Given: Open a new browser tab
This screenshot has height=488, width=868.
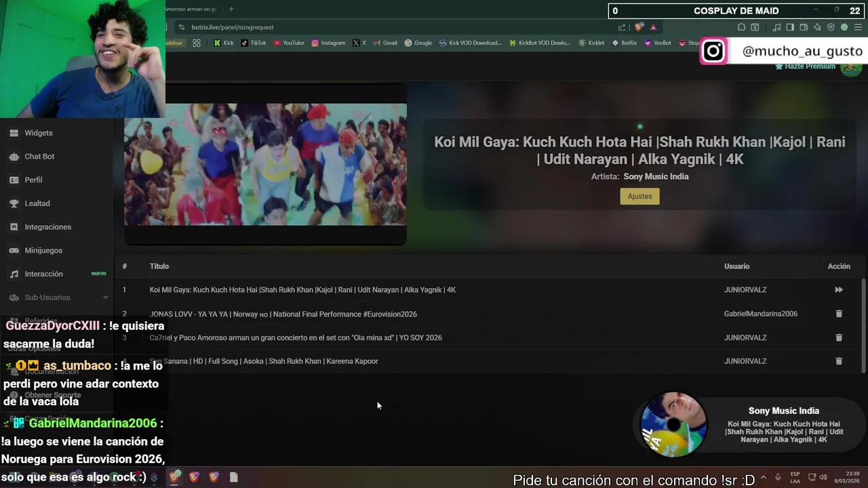Looking at the screenshot, I should click(231, 9).
